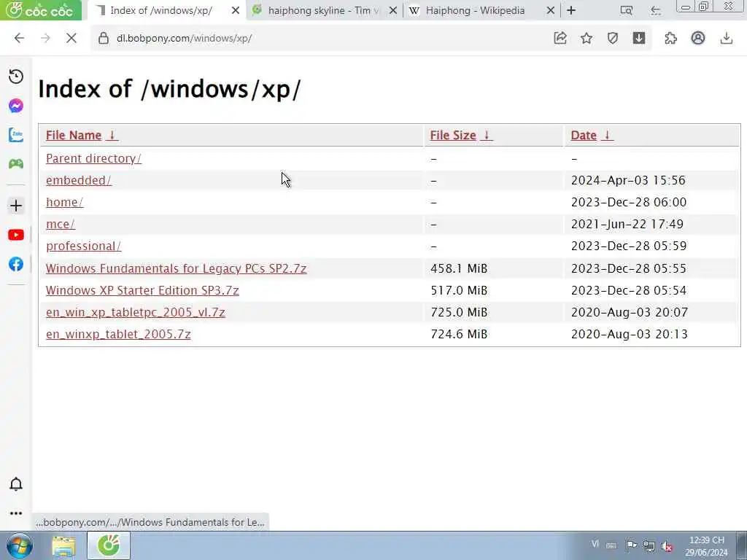
Task: Open Zalo in the sidebar
Action: 16,135
